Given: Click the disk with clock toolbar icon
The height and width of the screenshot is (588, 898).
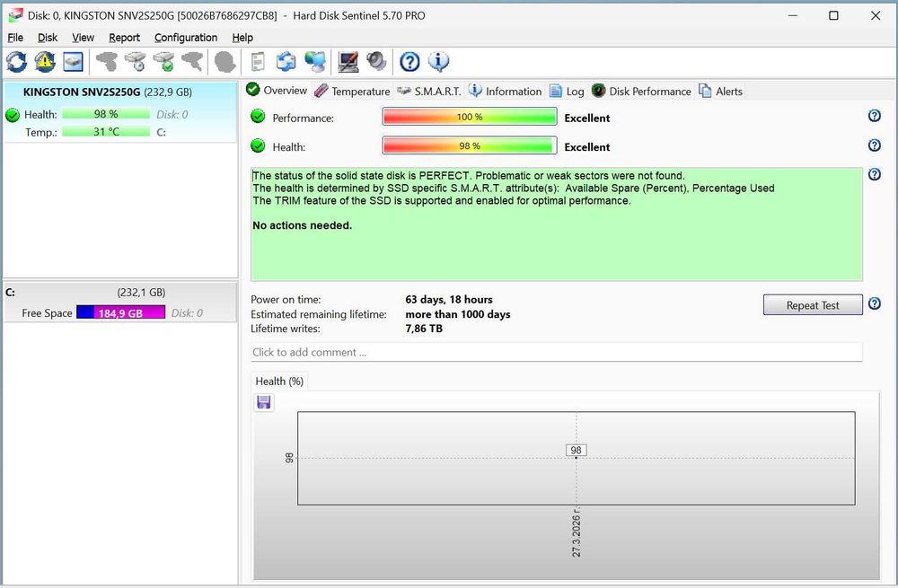Looking at the screenshot, I should point(136,62).
